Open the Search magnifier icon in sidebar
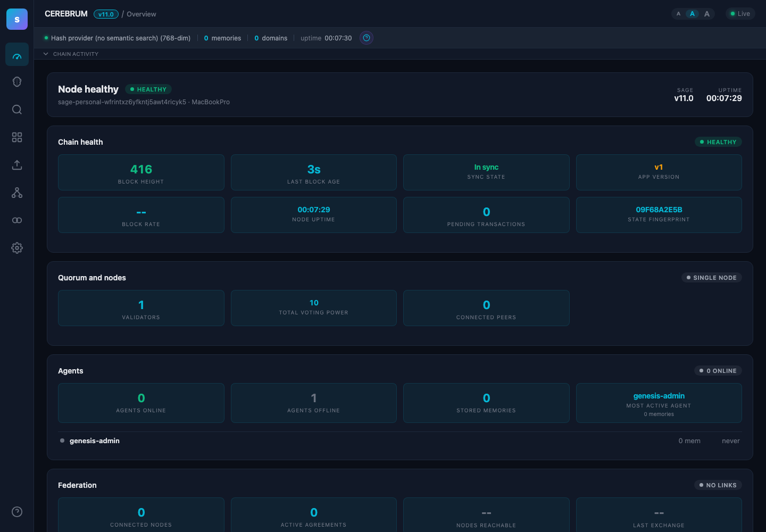The height and width of the screenshot is (532, 766). point(17,110)
